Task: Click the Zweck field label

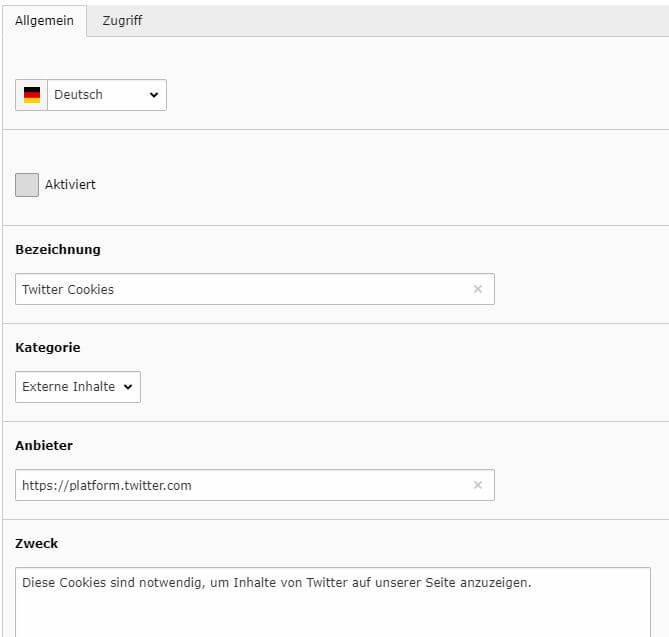Action: click(37, 544)
